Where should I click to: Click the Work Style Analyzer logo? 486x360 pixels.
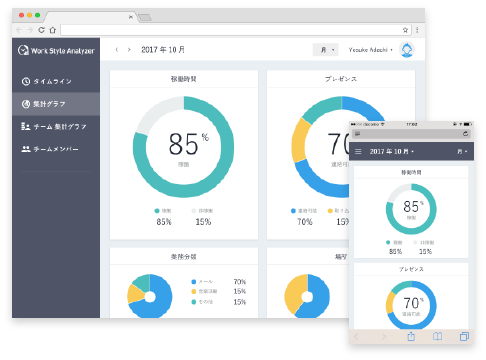tap(56, 50)
